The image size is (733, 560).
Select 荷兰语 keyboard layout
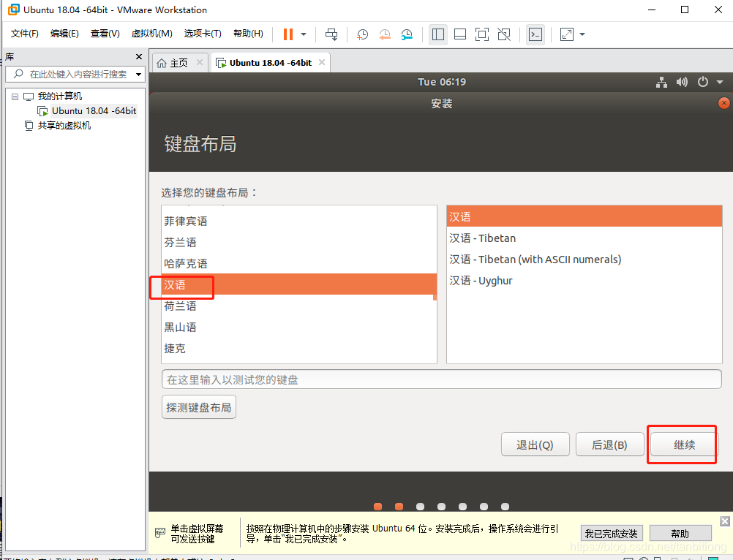click(299, 306)
